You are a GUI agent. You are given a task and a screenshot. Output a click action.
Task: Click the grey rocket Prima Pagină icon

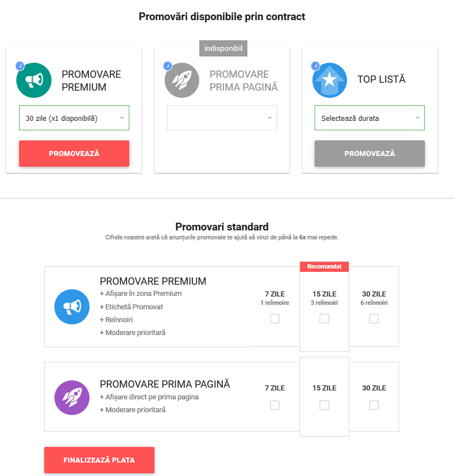pyautogui.click(x=182, y=80)
